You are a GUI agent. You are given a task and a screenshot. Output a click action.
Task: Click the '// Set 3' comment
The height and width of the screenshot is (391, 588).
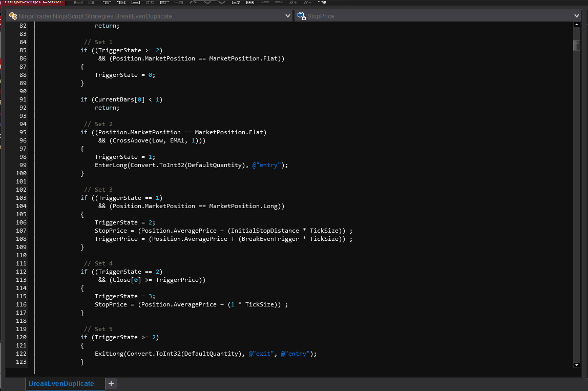tap(98, 190)
